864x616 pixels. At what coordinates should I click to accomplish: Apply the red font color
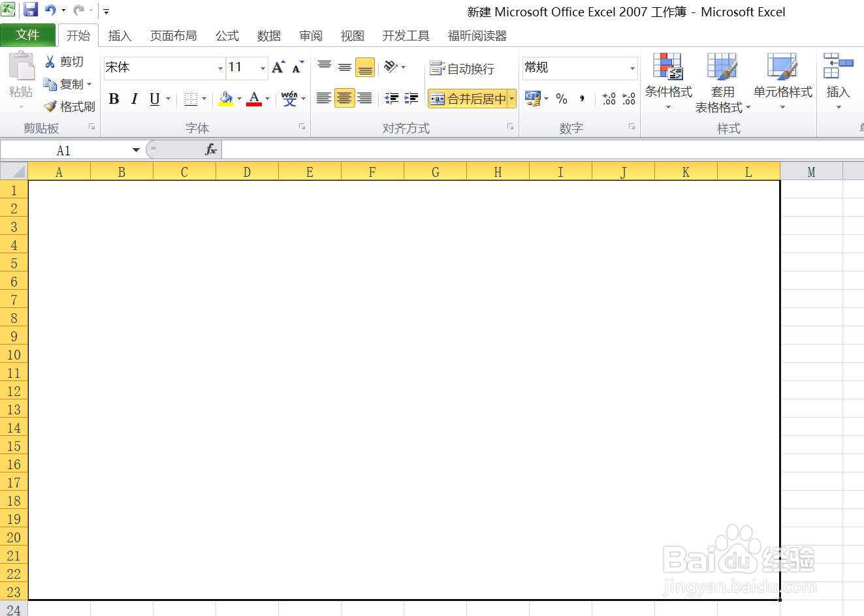pyautogui.click(x=254, y=99)
